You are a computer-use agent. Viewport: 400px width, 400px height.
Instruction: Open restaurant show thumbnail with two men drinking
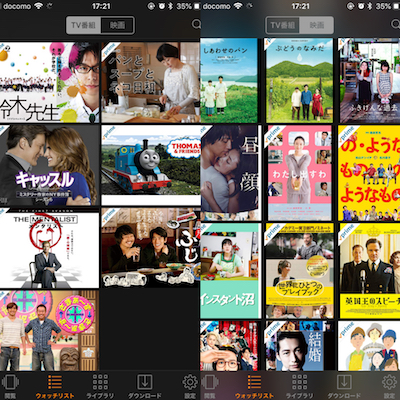click(x=151, y=248)
